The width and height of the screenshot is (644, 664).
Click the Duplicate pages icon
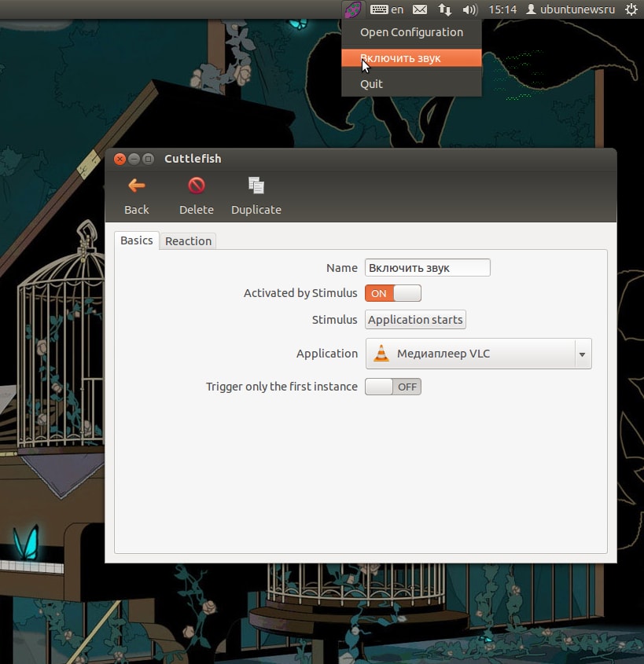256,185
